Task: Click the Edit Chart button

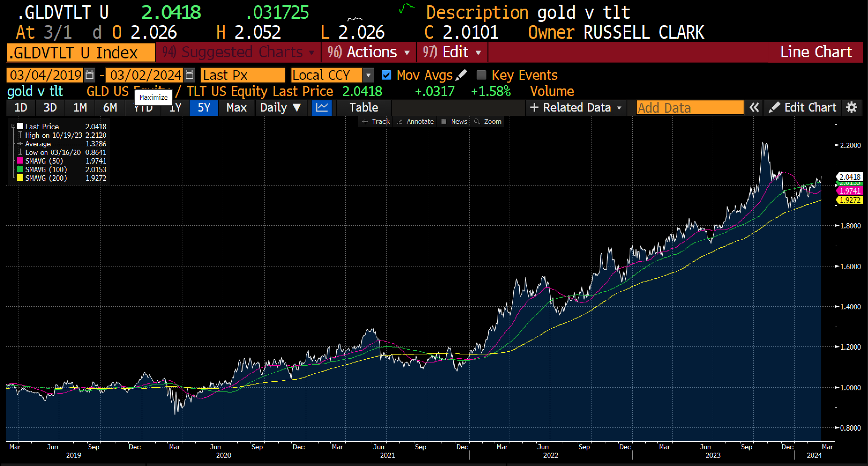Action: pyautogui.click(x=803, y=108)
